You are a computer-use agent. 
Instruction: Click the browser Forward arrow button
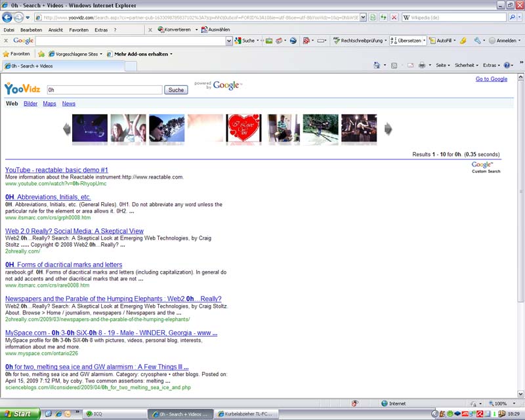click(19, 17)
